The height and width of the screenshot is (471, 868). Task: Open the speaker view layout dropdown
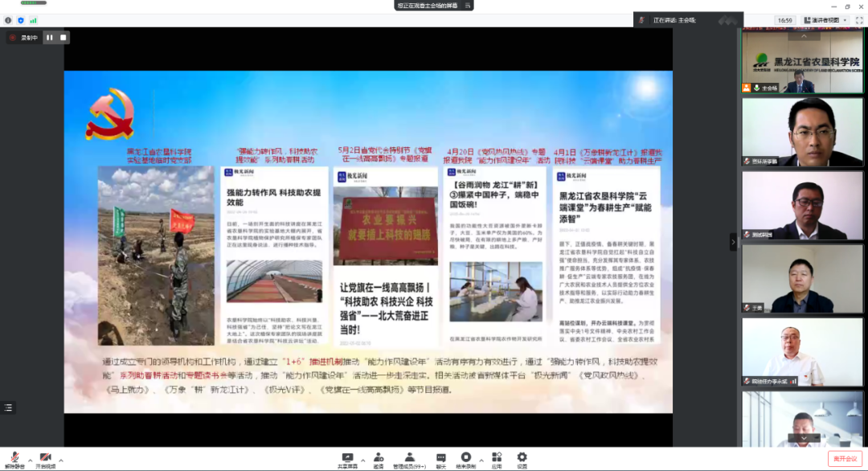845,19
